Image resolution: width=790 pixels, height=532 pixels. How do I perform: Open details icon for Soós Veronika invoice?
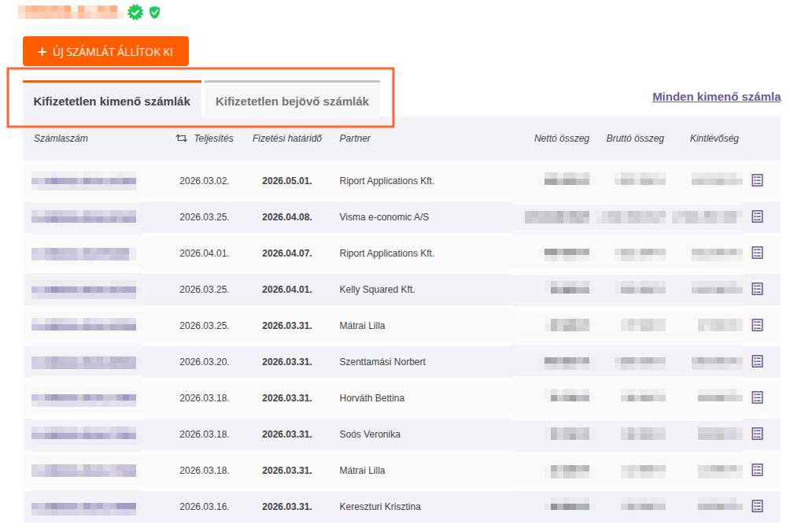point(757,434)
